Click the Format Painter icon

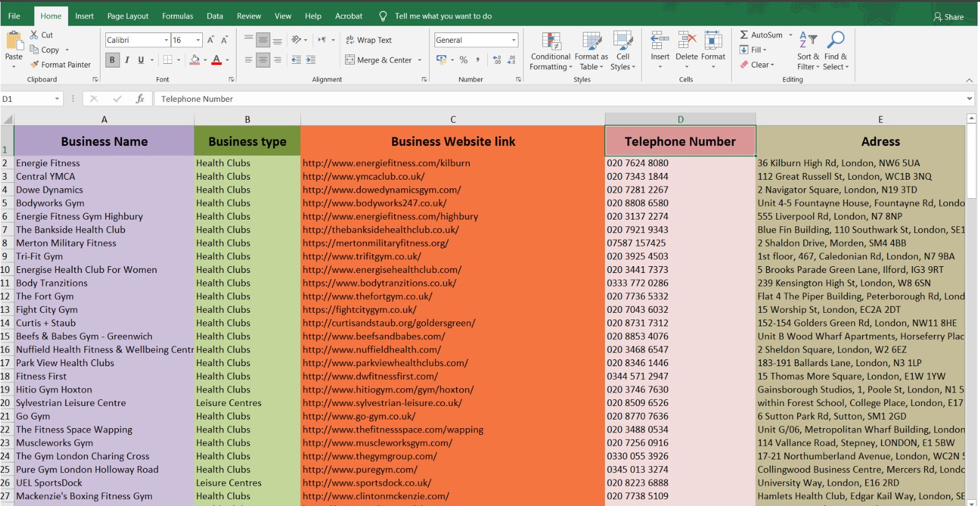tap(35, 64)
